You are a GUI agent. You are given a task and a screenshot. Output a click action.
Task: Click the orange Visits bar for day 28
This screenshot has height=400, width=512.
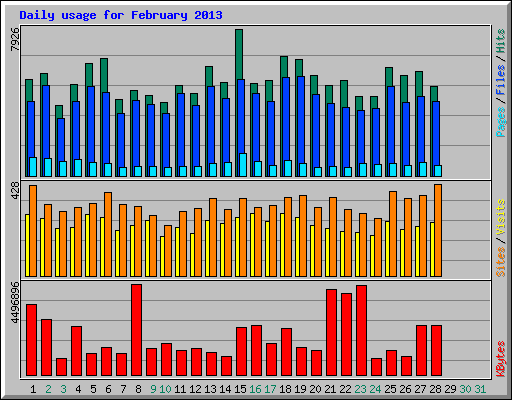(x=438, y=231)
